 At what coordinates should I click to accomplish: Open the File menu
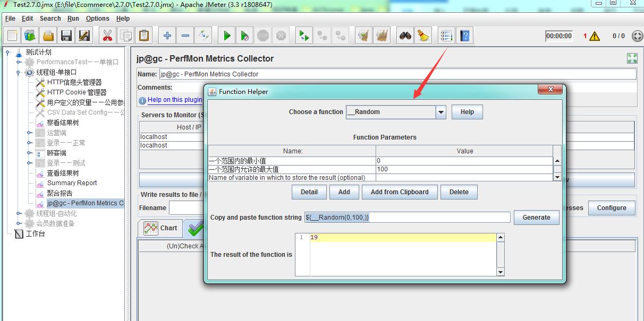10,19
